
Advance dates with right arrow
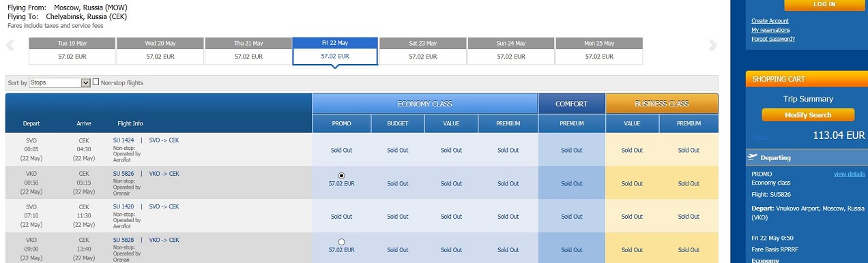tap(714, 46)
